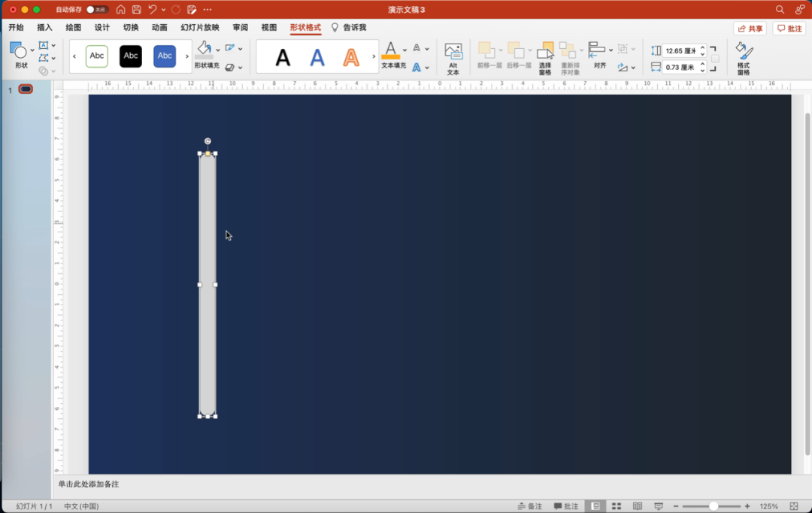Expand the Shape Fill (形状填充) dropdown arrow
Screen dimensions: 812x513
[218, 50]
